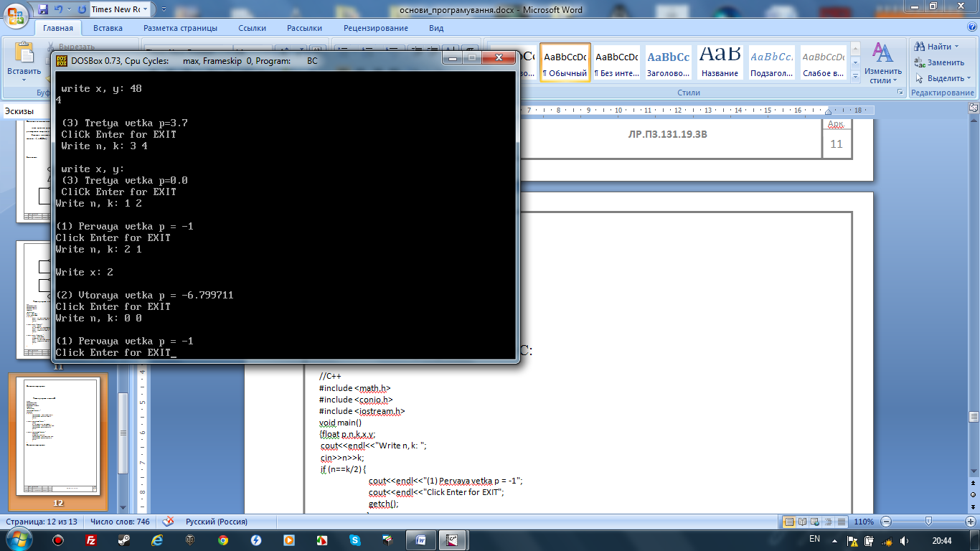This screenshot has width=980, height=551.
Task: Expand the full styles gallery
Action: click(x=855, y=75)
